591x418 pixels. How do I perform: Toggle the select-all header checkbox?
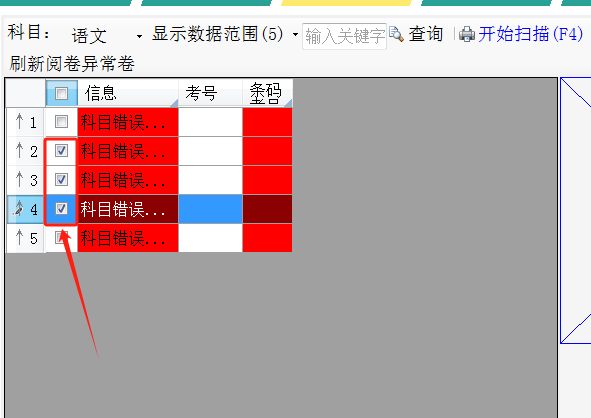pyautogui.click(x=61, y=93)
